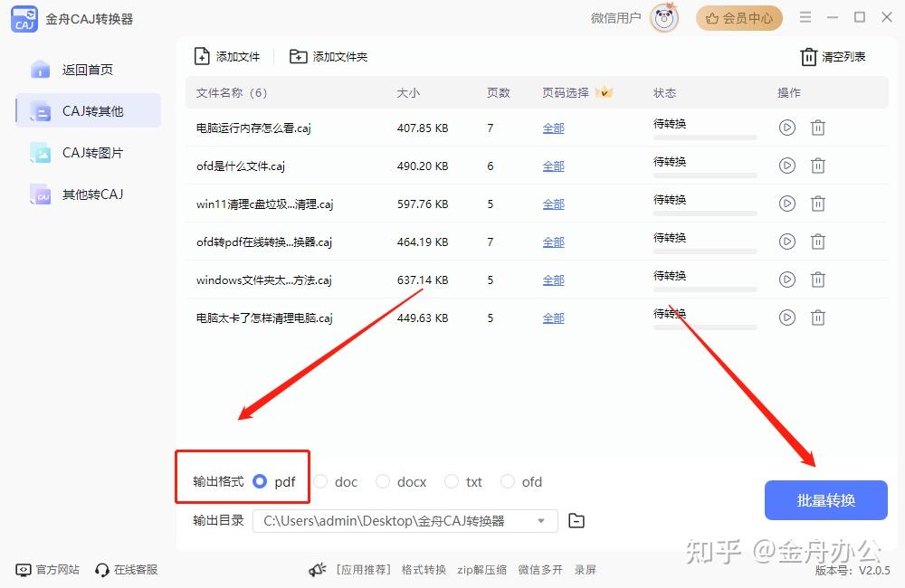Click the 版本号: V2.0.5 text
This screenshot has width=905, height=588.
coord(853,571)
